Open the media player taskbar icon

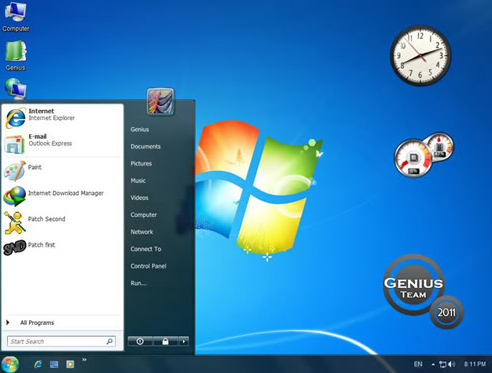point(70,364)
